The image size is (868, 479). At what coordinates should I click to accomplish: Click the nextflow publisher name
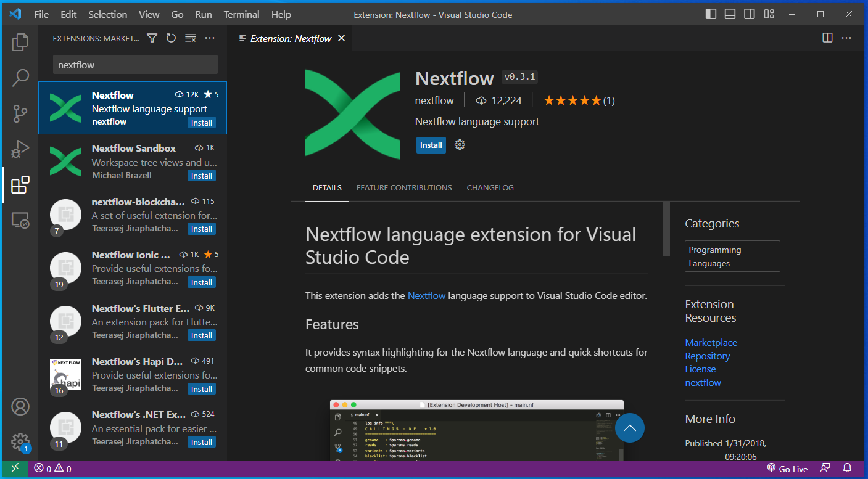(x=434, y=100)
